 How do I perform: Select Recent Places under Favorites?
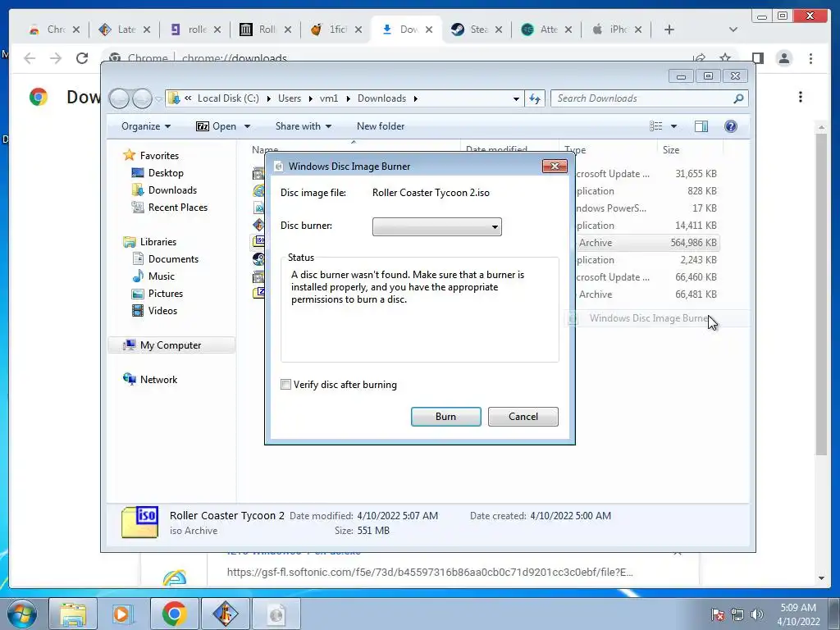point(178,208)
